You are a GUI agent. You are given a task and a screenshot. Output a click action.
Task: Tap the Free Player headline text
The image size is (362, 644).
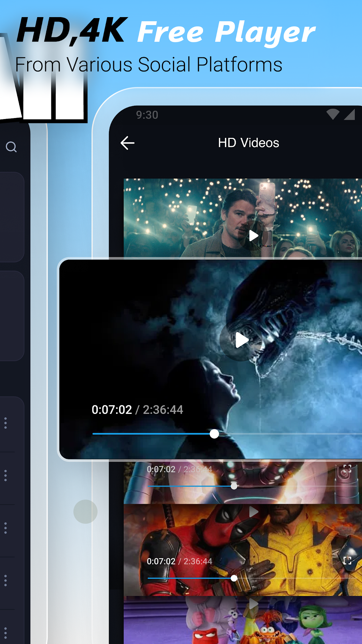227,32
